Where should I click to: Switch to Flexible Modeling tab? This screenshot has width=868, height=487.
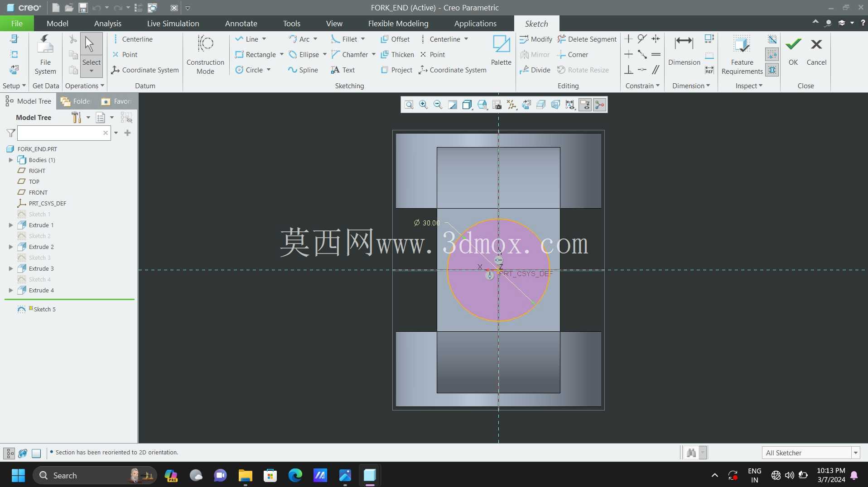tap(398, 24)
